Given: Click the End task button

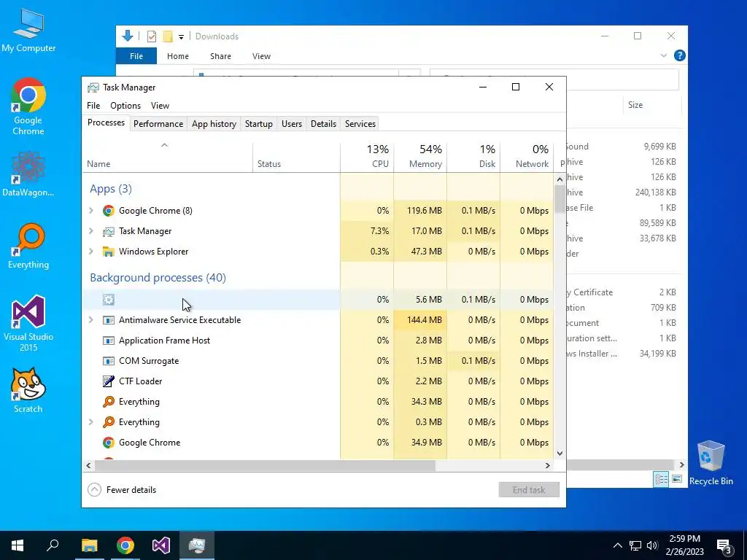Looking at the screenshot, I should [x=529, y=489].
